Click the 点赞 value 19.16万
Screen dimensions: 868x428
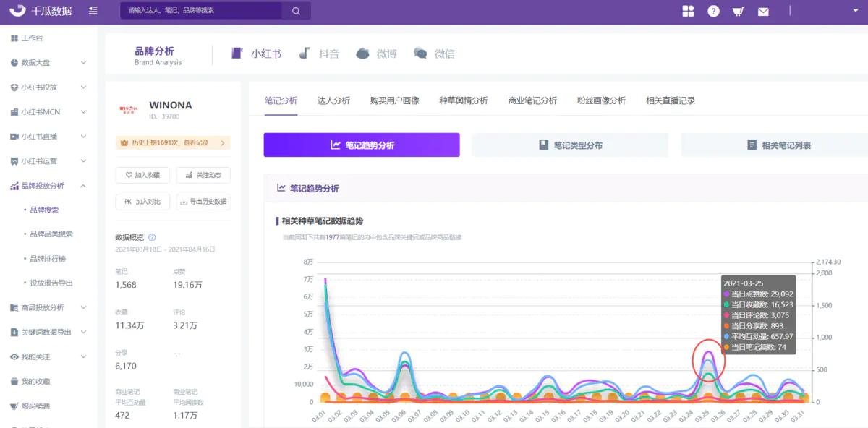tap(187, 285)
